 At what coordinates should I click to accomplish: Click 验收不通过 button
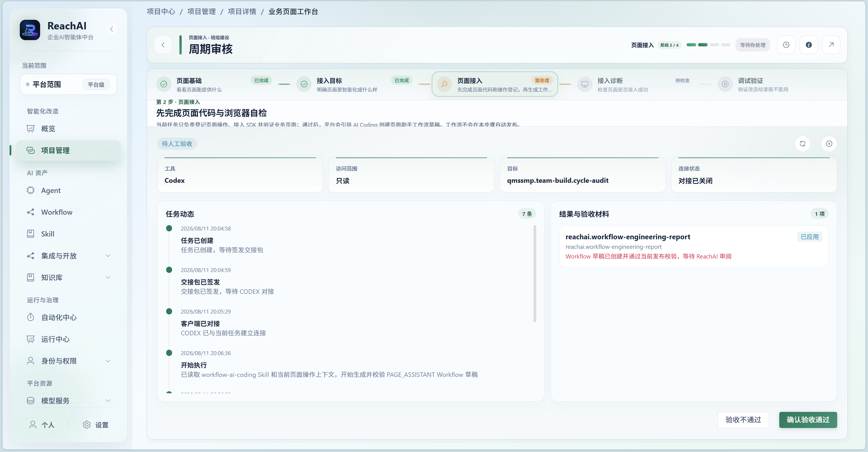pos(743,420)
